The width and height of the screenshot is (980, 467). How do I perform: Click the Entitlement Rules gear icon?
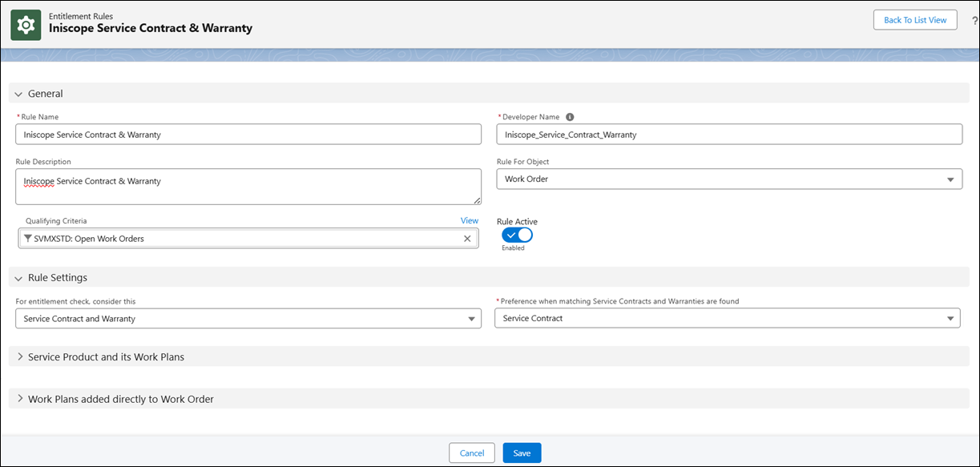pyautogui.click(x=26, y=25)
